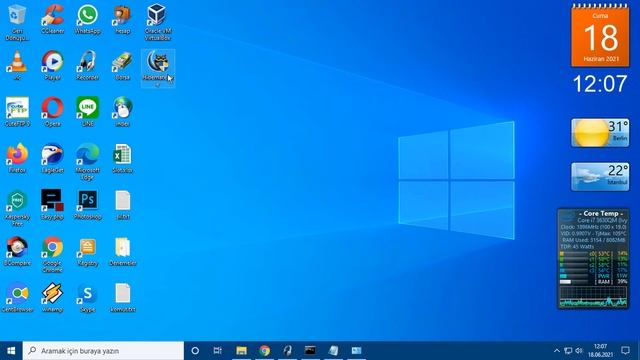The height and width of the screenshot is (360, 640).
Task: Click the Core Temp usage graph
Action: click(593, 296)
